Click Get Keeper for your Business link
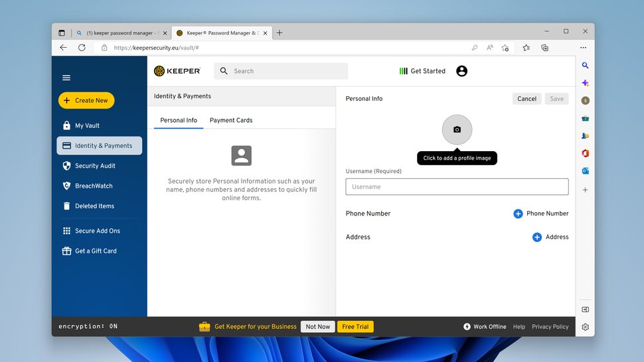The width and height of the screenshot is (644, 362). [256, 327]
